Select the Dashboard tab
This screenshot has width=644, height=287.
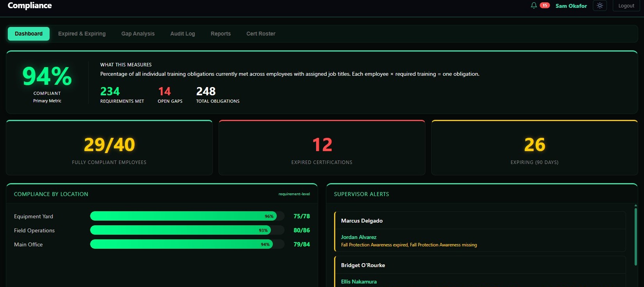pyautogui.click(x=28, y=34)
